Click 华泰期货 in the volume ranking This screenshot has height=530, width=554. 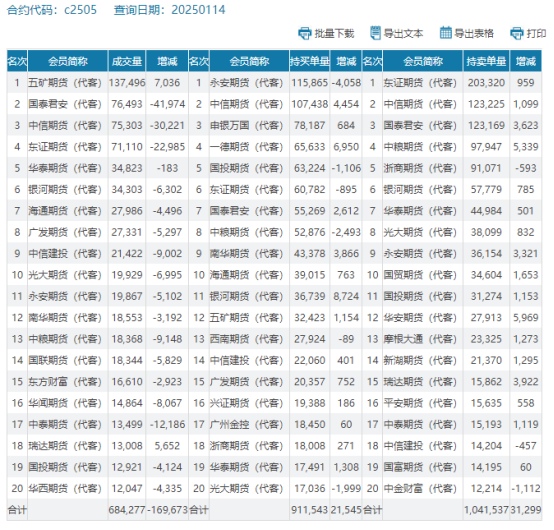65,168
